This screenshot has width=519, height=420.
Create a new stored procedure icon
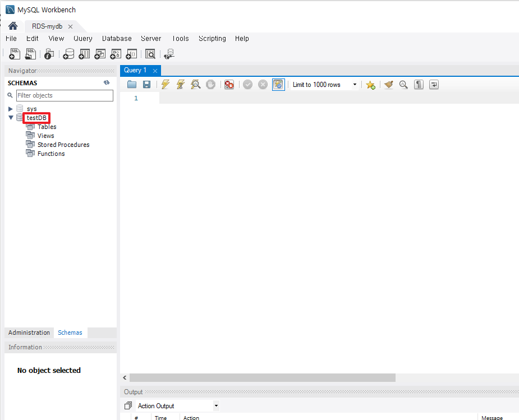point(116,54)
